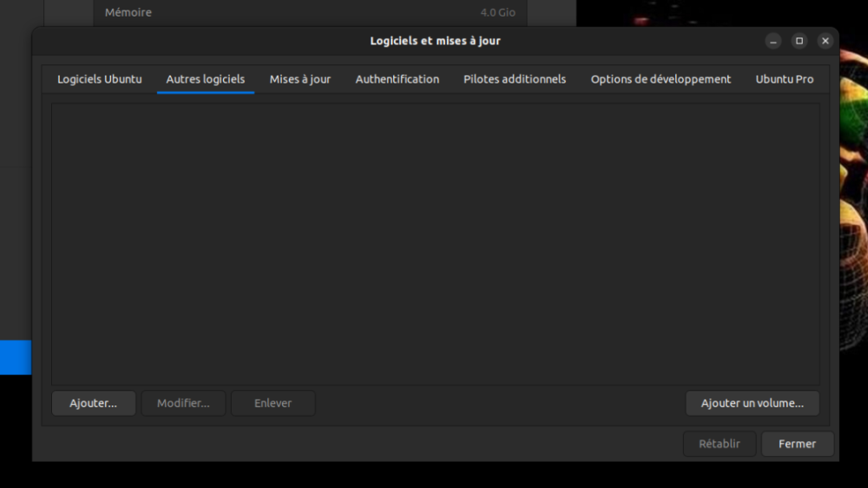Viewport: 868px width, 488px height.
Task: Open the Pilotes additionnels tab
Action: [514, 79]
